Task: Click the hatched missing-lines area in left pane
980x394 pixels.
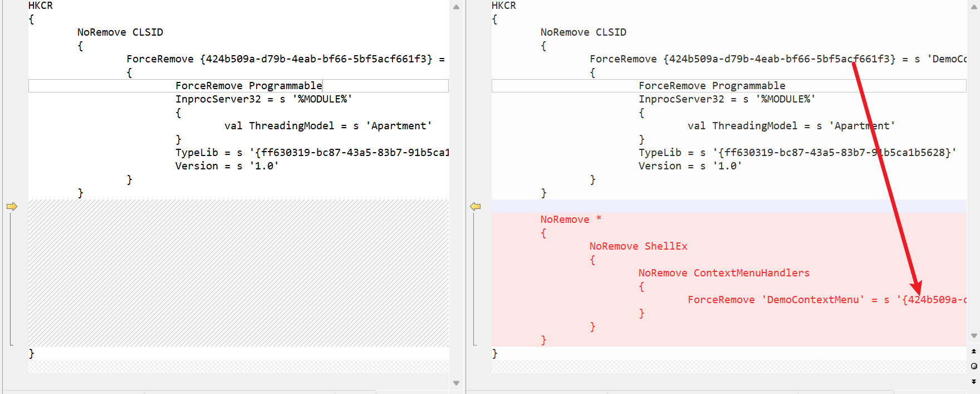Action: pyautogui.click(x=238, y=273)
